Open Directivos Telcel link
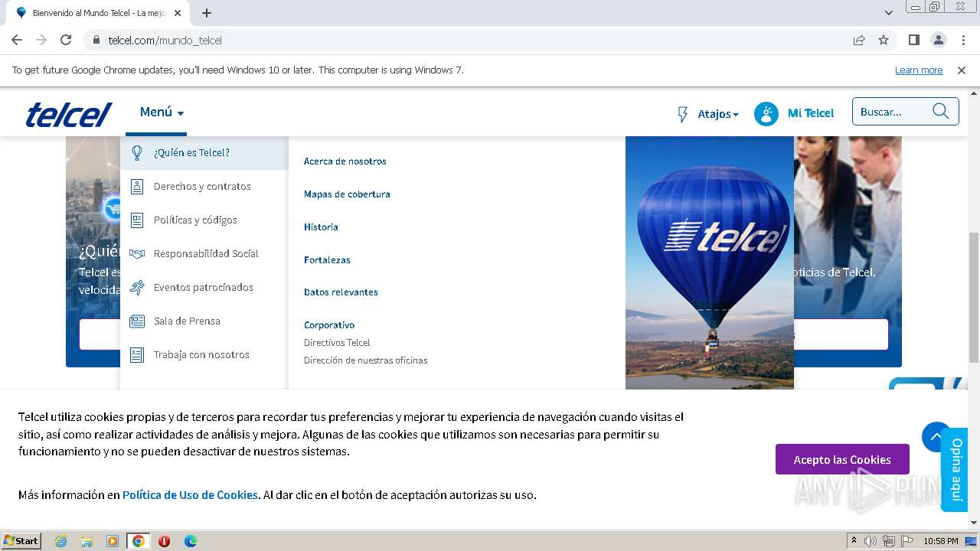Image resolution: width=980 pixels, height=551 pixels. click(x=337, y=343)
